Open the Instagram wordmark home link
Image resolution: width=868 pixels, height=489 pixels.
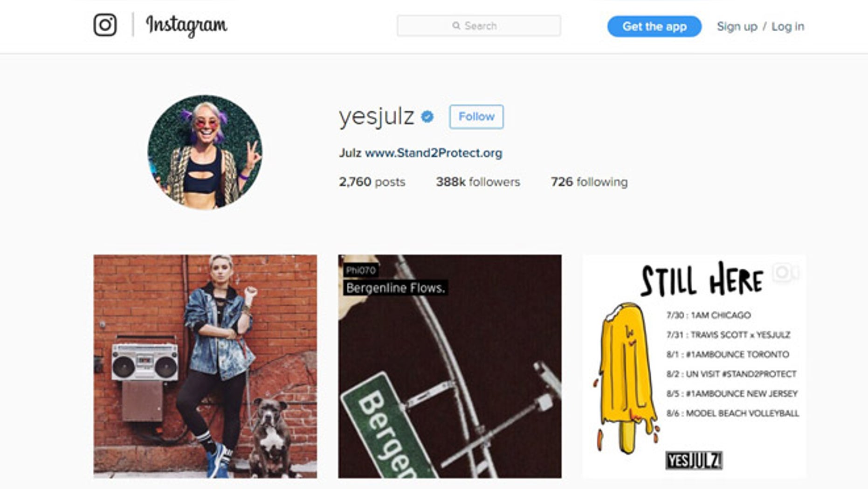(186, 25)
